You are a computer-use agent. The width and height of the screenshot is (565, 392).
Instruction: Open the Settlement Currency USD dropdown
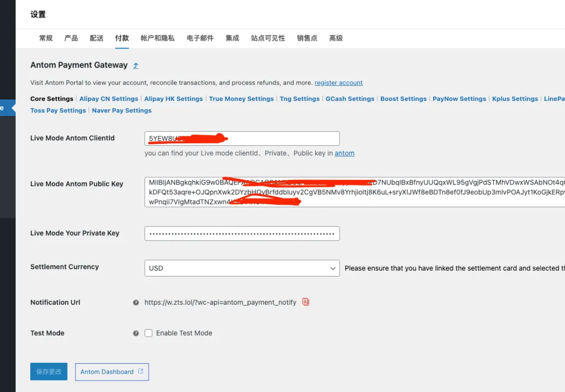tap(242, 268)
